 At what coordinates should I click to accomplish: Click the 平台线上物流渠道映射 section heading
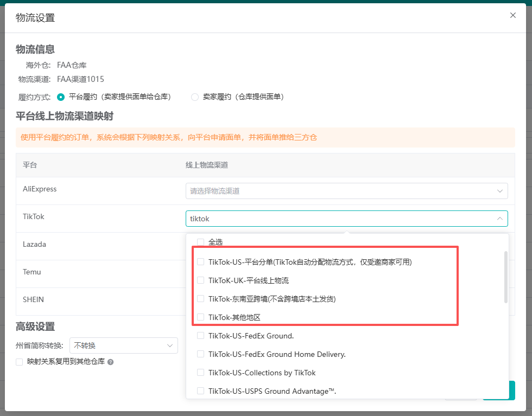65,116
